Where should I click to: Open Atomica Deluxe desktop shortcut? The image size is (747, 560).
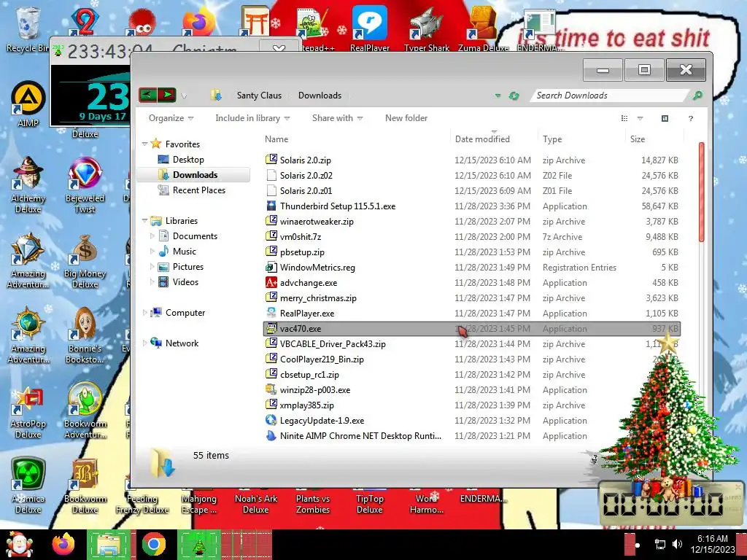28,486
